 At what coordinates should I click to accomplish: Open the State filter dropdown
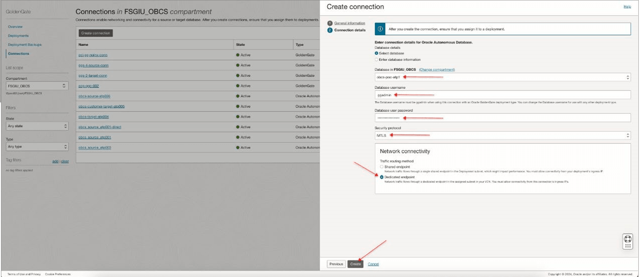[37, 126]
